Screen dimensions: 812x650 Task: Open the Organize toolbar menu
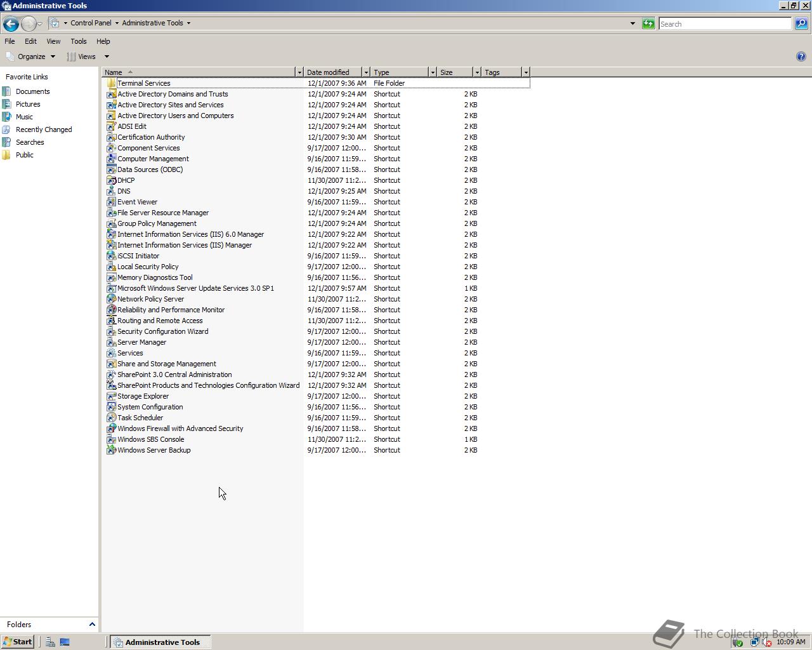[x=30, y=56]
